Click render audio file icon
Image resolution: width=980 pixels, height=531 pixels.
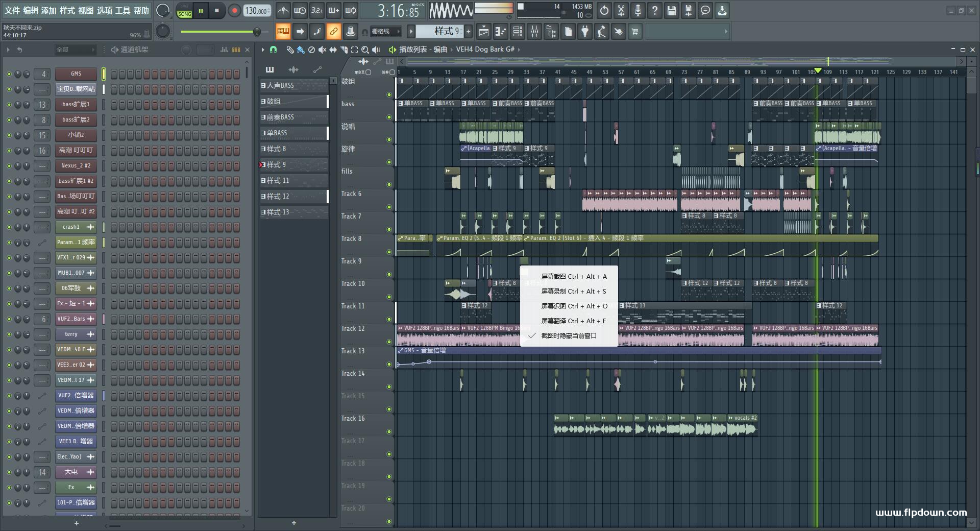pos(689,10)
